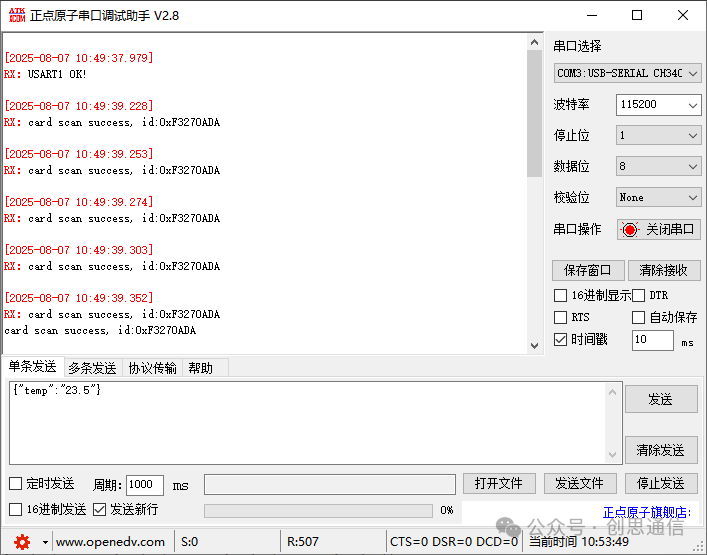Click the receive area scrollbar thumb

535,114
